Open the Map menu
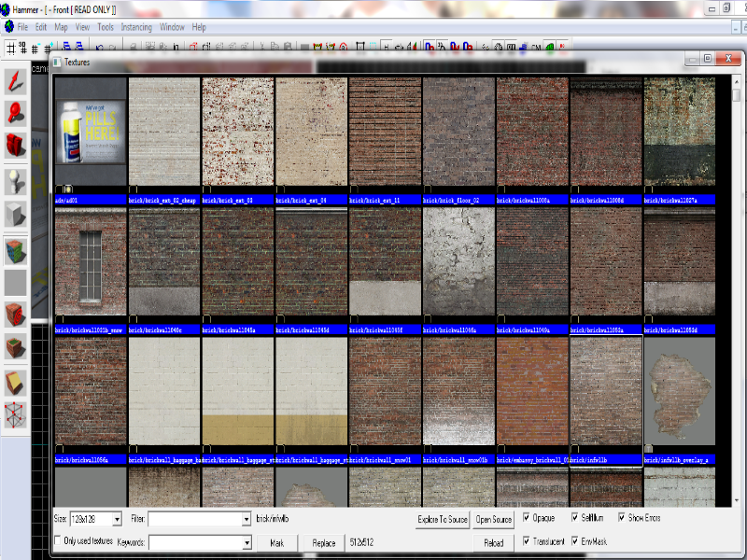 pos(61,27)
